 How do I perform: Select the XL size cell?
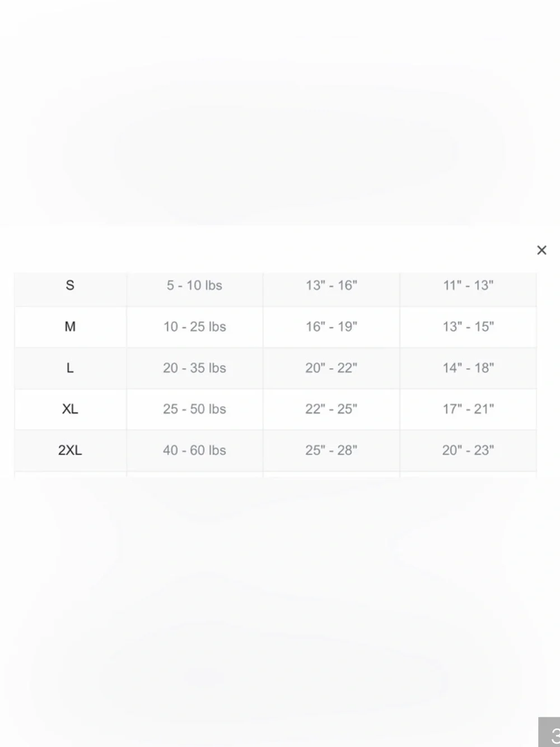pos(70,409)
